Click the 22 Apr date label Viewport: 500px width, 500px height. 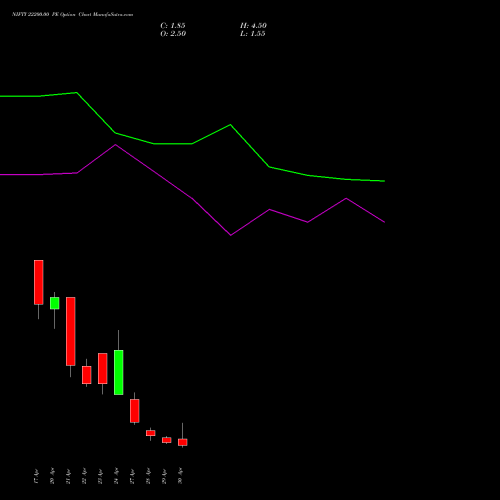pyautogui.click(x=84, y=476)
